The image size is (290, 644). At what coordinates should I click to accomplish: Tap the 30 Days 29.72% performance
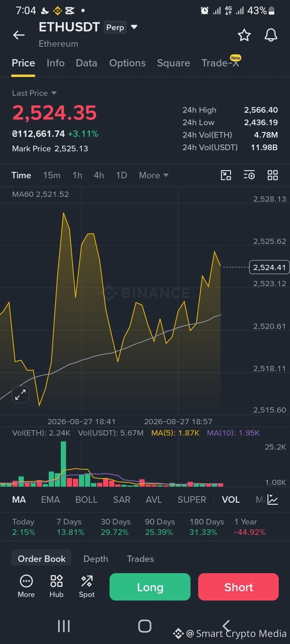click(116, 527)
